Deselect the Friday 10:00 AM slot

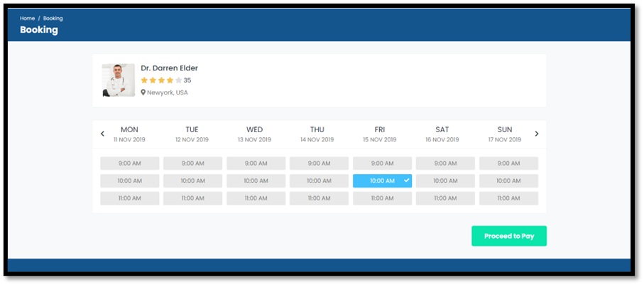[381, 181]
